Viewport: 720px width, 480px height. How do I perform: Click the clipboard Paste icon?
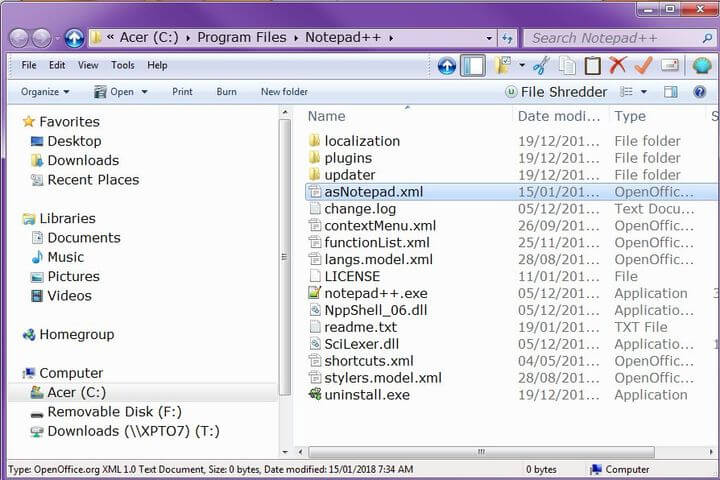pos(592,66)
